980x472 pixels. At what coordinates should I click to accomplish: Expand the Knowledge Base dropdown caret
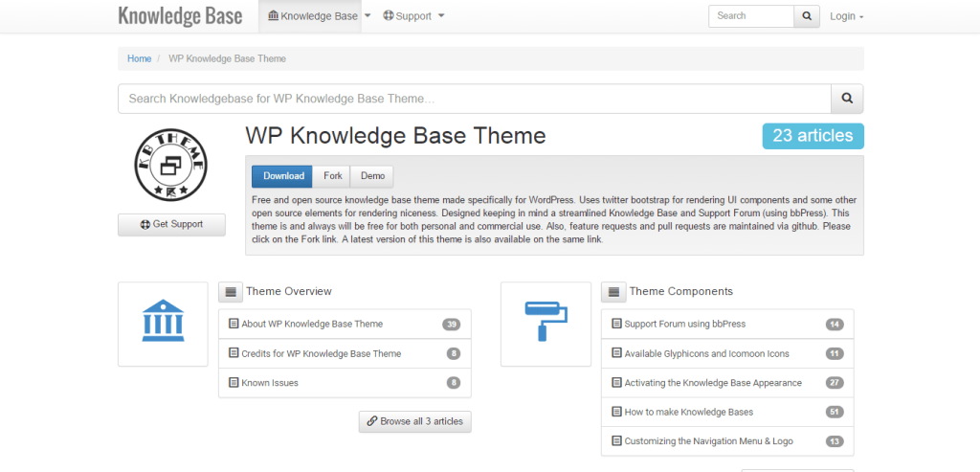(x=367, y=16)
